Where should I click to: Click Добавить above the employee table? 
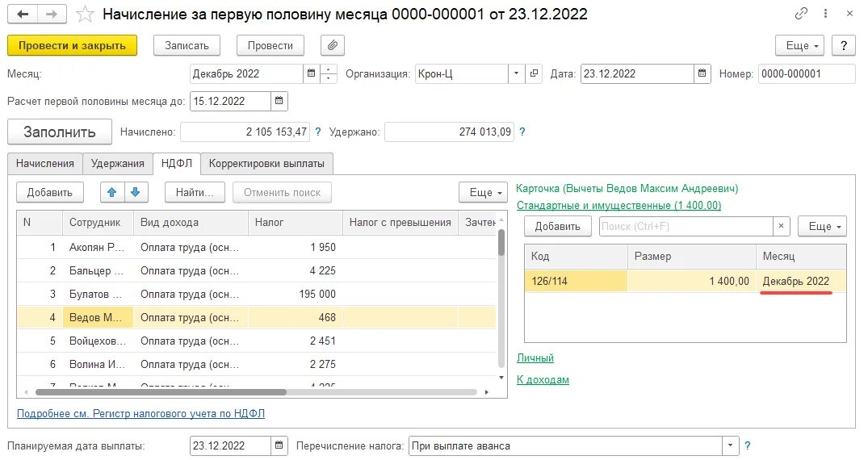point(50,192)
